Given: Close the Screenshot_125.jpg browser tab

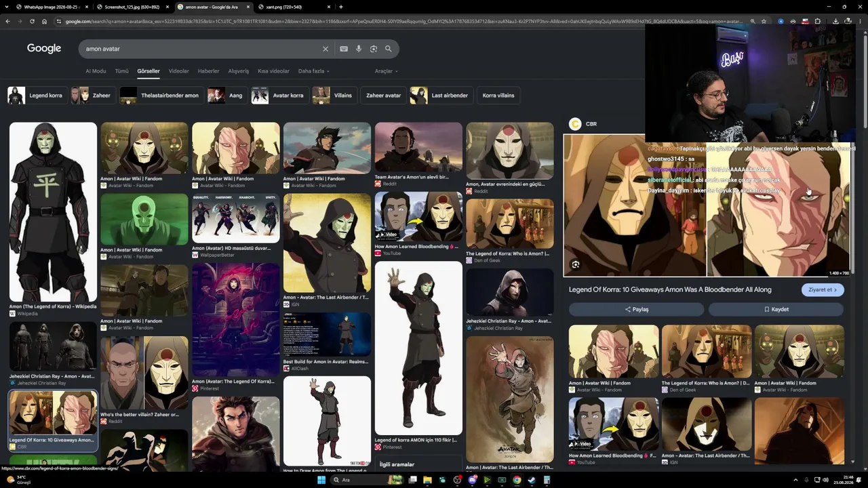Looking at the screenshot, I should point(167,7).
